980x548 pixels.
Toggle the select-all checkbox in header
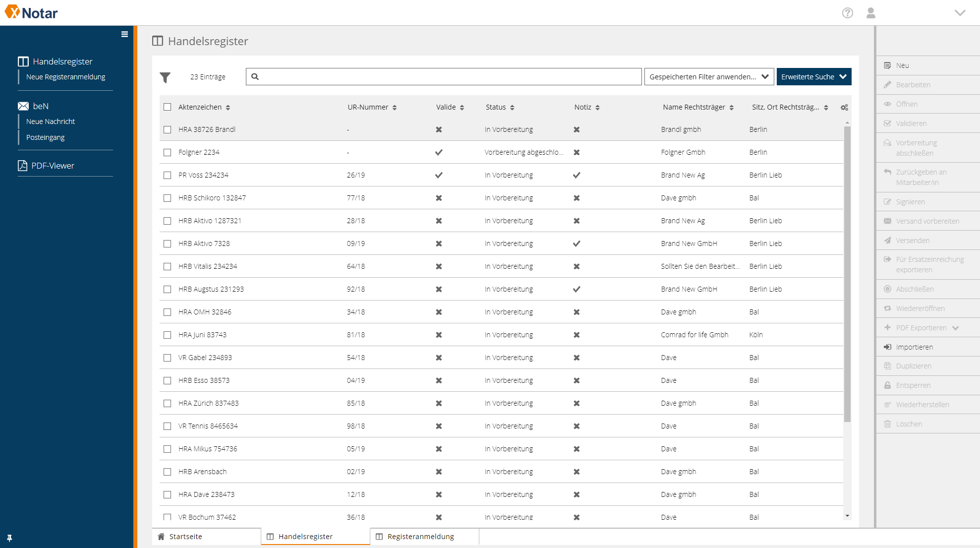click(168, 107)
